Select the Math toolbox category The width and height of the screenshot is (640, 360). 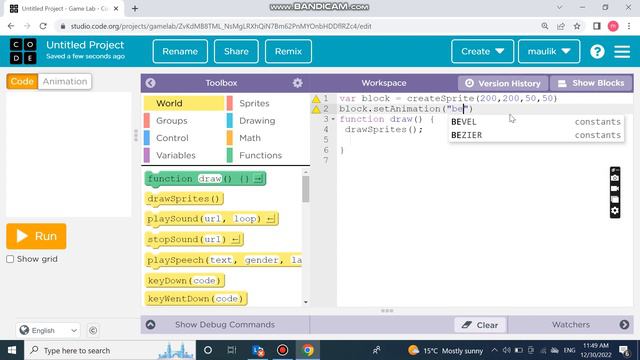click(x=268, y=138)
